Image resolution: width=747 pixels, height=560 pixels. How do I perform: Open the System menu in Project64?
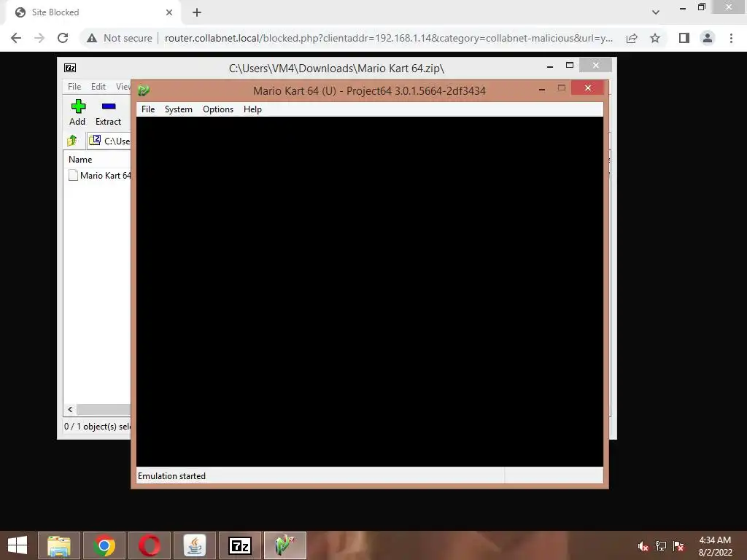(x=178, y=109)
